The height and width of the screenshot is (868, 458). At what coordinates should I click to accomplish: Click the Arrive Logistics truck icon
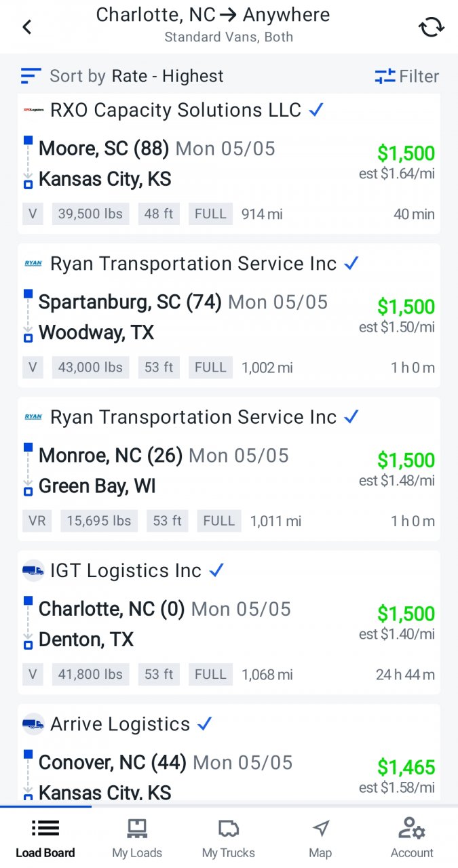click(33, 724)
